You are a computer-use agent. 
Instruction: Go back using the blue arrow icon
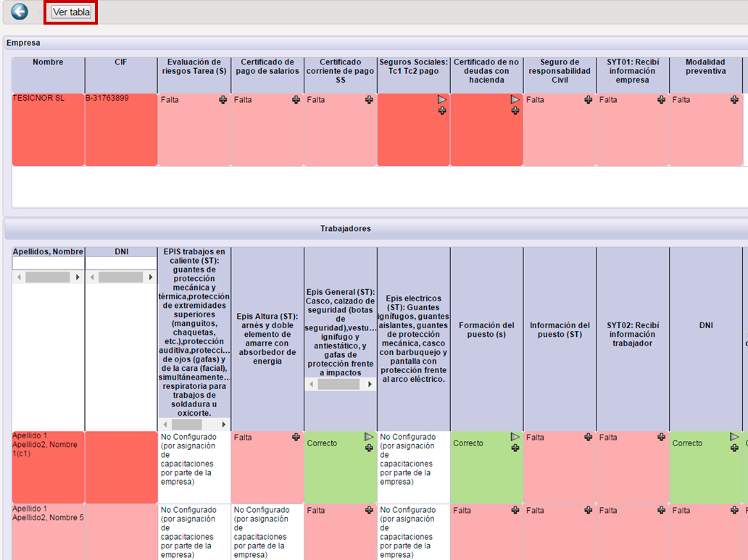pos(20,12)
